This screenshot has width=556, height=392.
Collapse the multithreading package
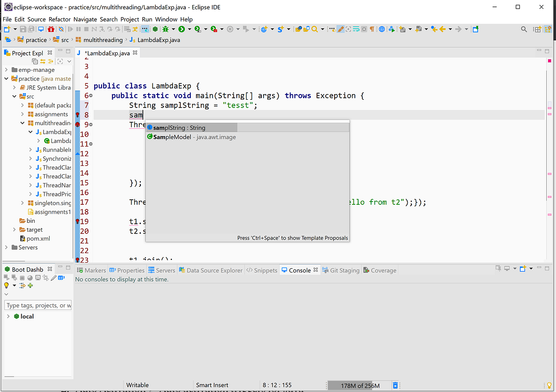[x=22, y=123]
